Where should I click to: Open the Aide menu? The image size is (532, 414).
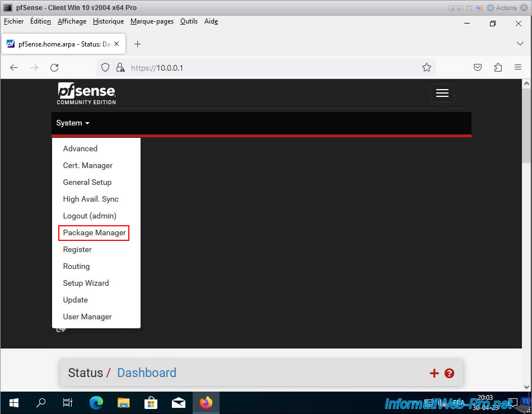click(x=211, y=21)
